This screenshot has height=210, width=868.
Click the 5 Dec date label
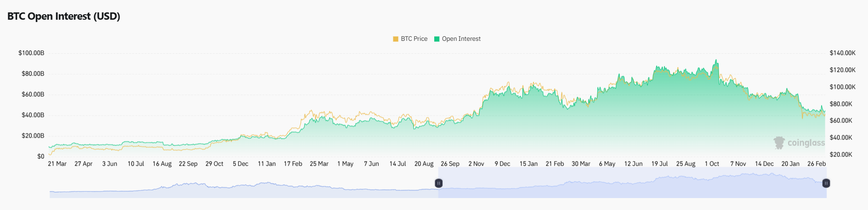(x=241, y=164)
